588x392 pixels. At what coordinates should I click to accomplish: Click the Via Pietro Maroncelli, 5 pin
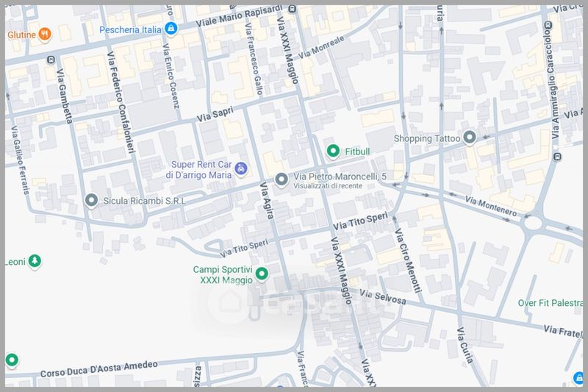point(281,179)
